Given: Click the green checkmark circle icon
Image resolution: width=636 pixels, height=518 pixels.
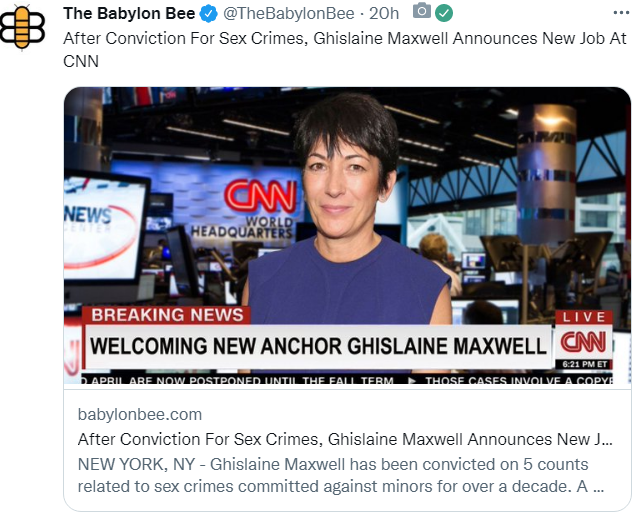Looking at the screenshot, I should (444, 14).
